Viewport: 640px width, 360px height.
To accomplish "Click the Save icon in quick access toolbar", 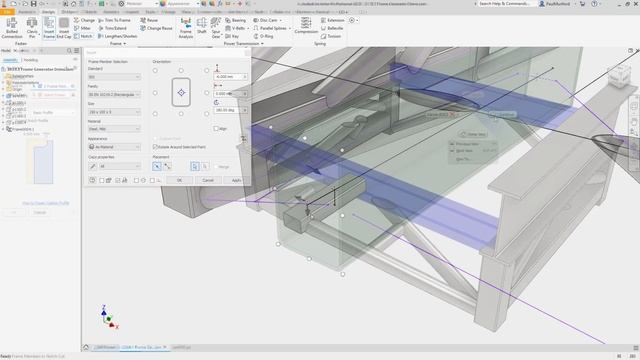I will [33, 4].
